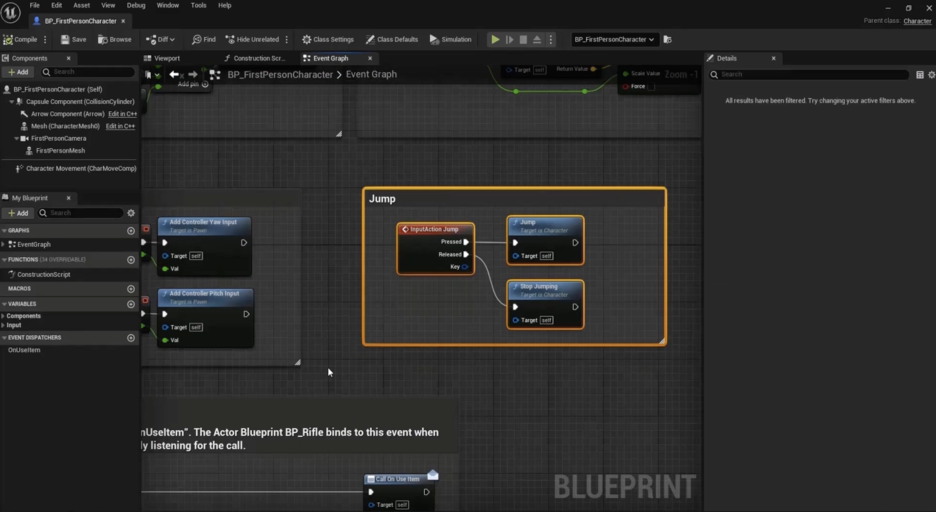Open play mode options menu
The image size is (936, 512).
click(550, 39)
